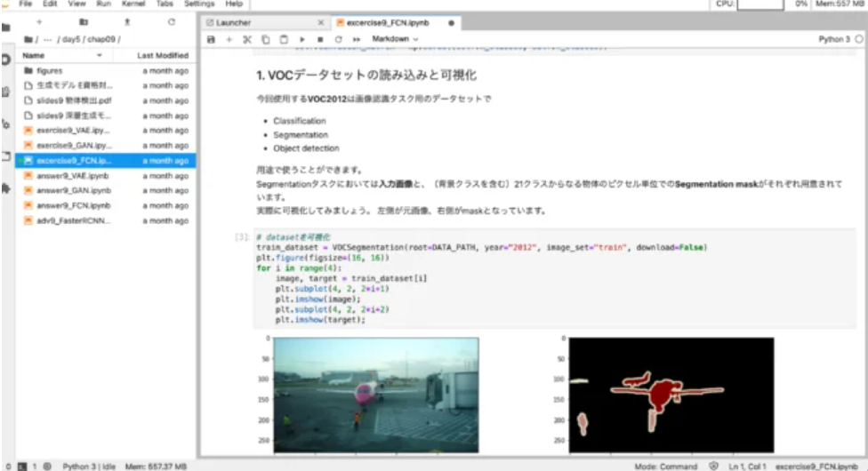
Task: Navigate to day5 in the breadcrumb path
Action: point(71,39)
